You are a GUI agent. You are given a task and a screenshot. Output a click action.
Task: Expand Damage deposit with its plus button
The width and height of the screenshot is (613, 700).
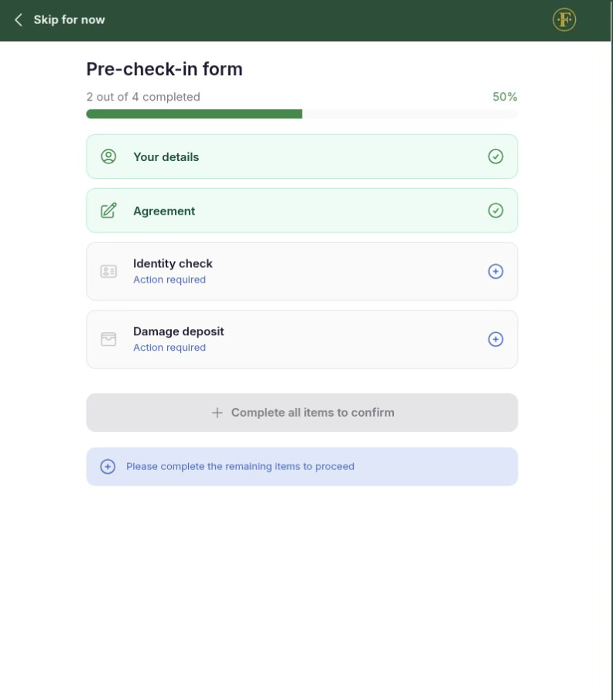(496, 339)
